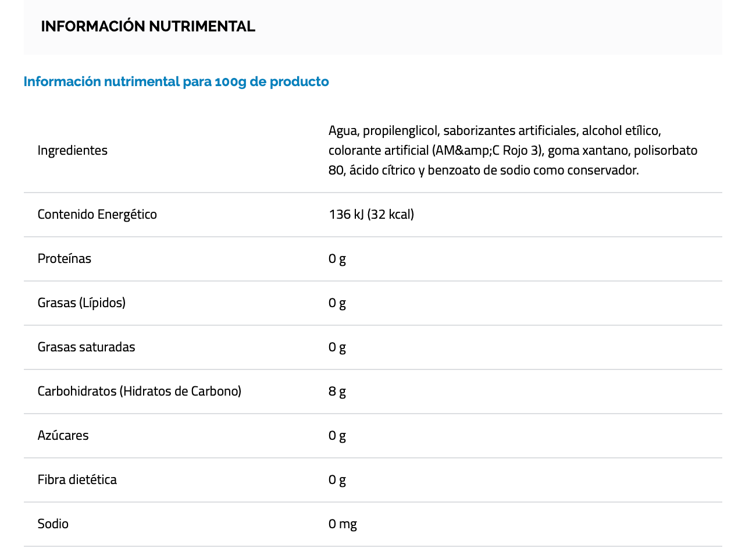Click the 0 g value for Fibra dietética
Viewport: 756px width, 555px height.
[337, 479]
